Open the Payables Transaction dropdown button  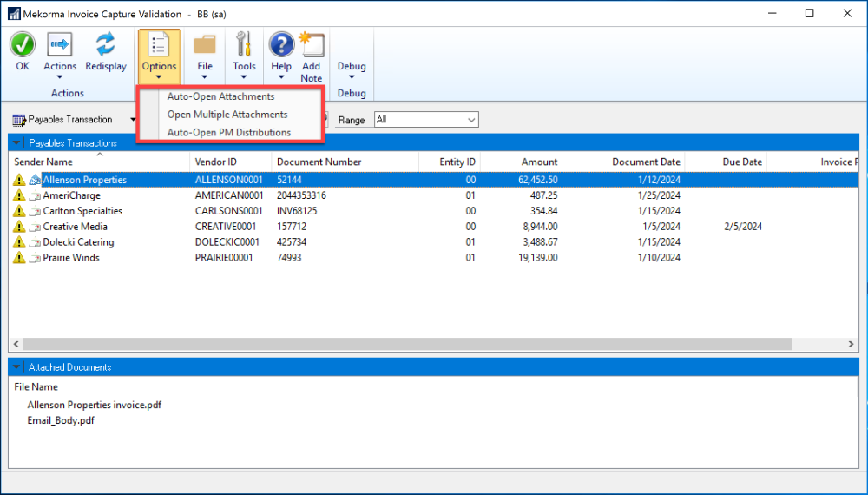[x=69, y=120]
